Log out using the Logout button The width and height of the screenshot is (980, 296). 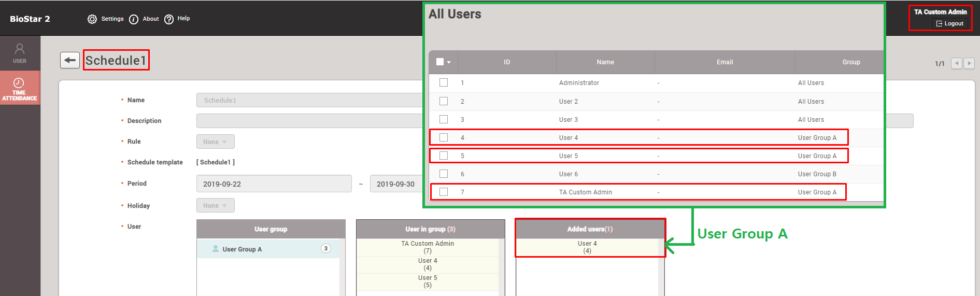950,23
